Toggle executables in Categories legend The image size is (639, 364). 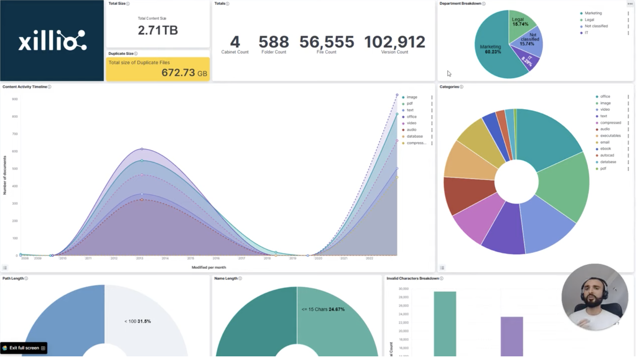click(610, 136)
